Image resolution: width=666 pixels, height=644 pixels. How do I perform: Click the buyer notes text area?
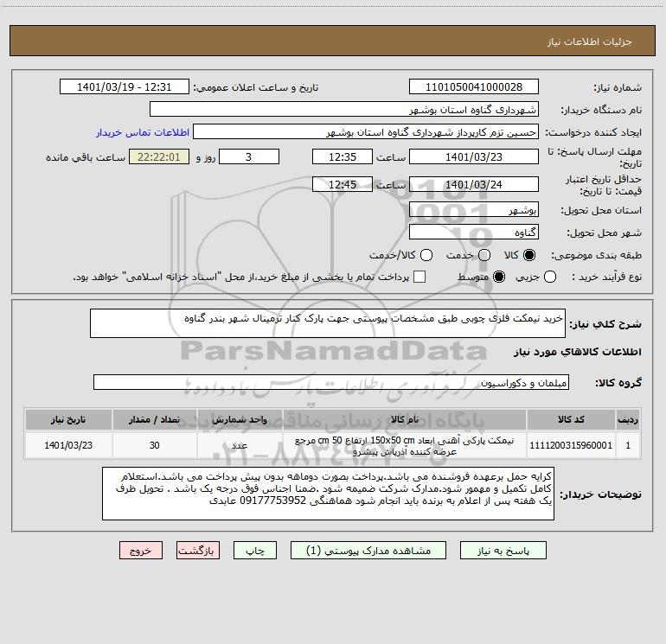point(328,494)
